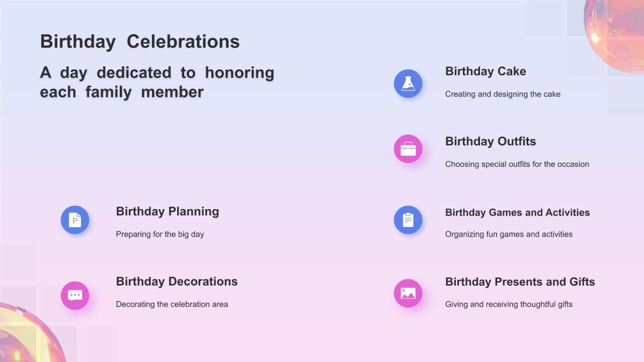Click the Birthday Outfits heading

[491, 141]
